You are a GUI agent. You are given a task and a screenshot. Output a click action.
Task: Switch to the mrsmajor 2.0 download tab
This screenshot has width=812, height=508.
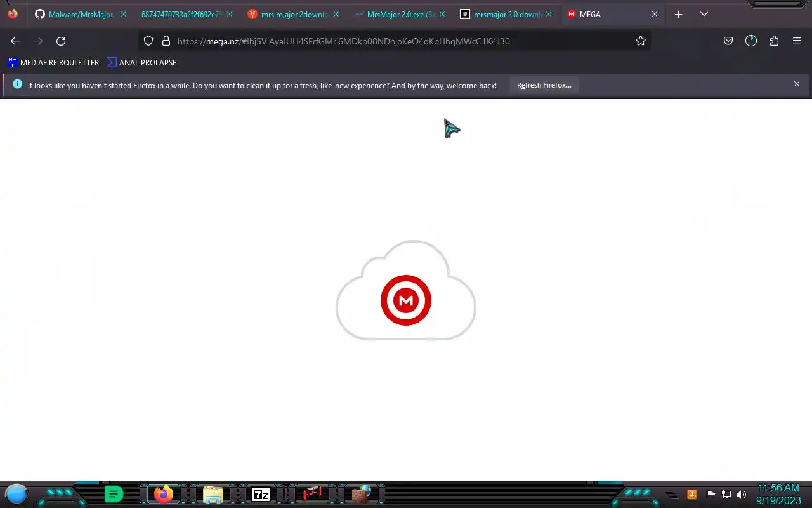point(505,14)
